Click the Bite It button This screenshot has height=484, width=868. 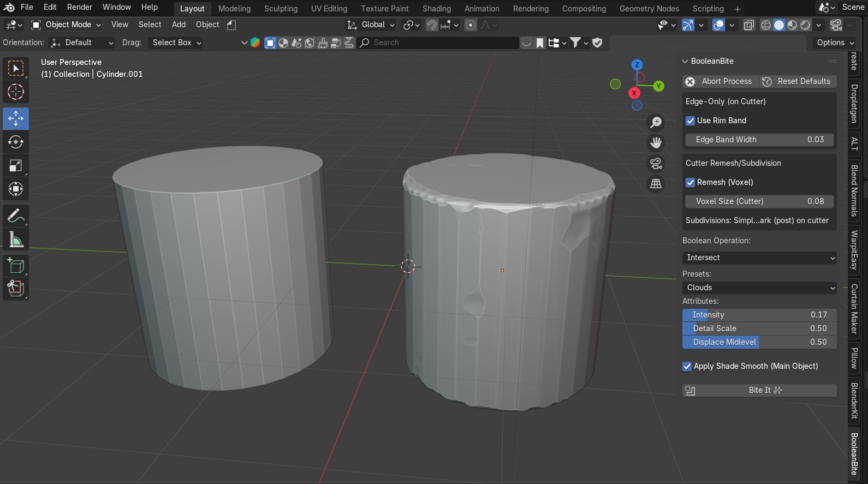pyautogui.click(x=759, y=390)
